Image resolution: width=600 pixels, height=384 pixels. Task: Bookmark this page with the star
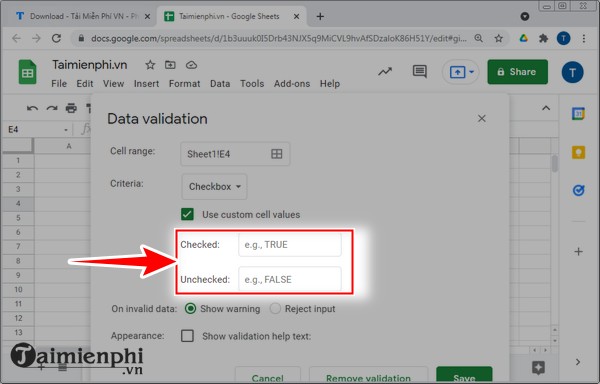point(499,38)
